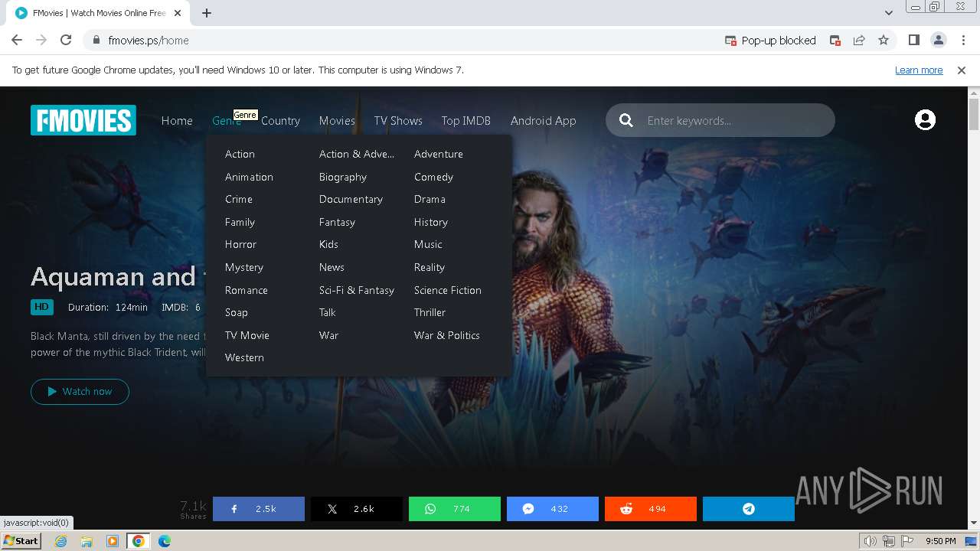Share via Telegram button
Image resolution: width=980 pixels, height=551 pixels.
749,509
